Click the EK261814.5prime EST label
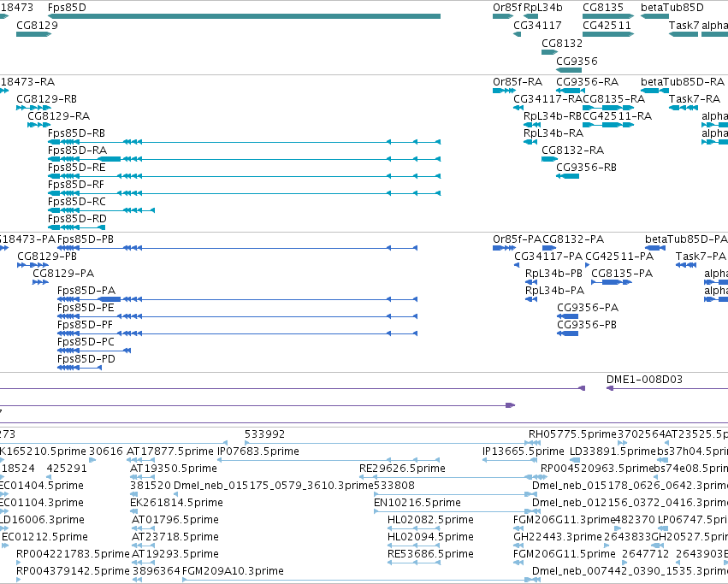 (x=176, y=503)
